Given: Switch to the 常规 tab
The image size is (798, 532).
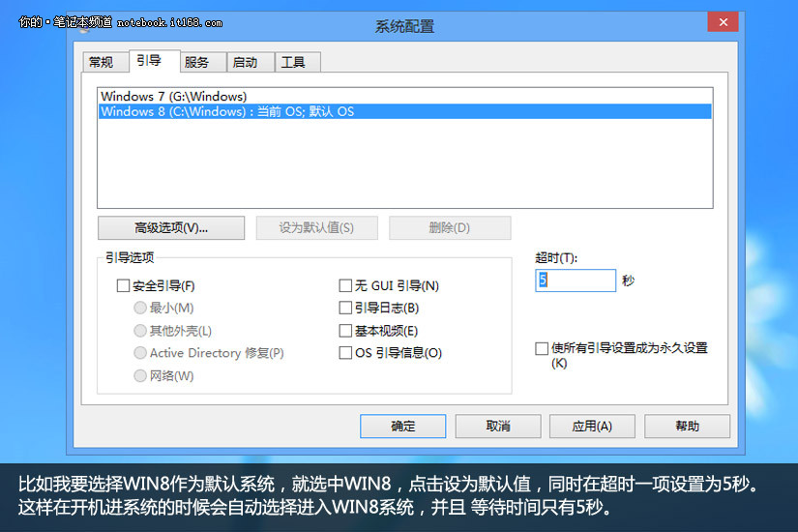Looking at the screenshot, I should [x=101, y=62].
